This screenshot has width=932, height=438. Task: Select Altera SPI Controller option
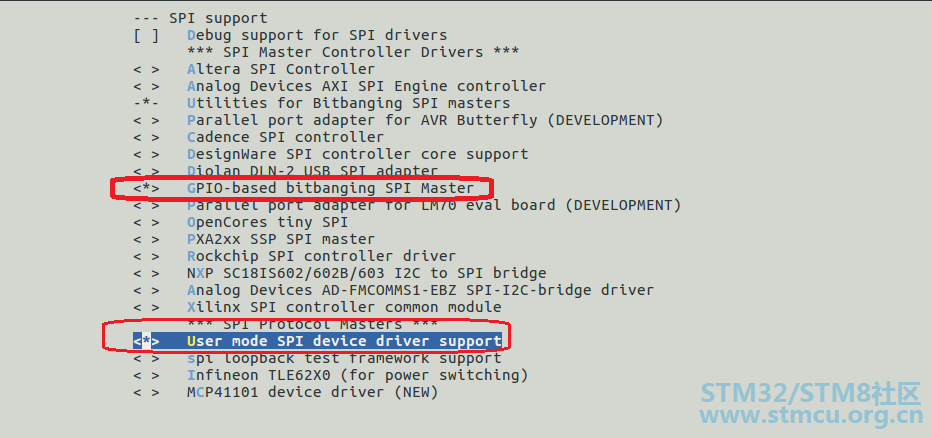(x=254, y=69)
